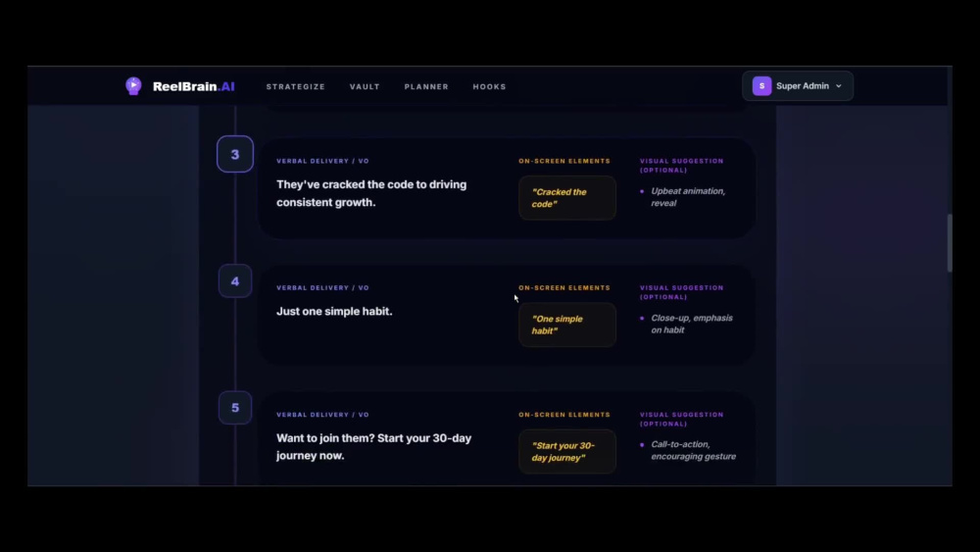Expand the Super Admin account dropdown
This screenshot has width=980, height=552.
point(798,85)
